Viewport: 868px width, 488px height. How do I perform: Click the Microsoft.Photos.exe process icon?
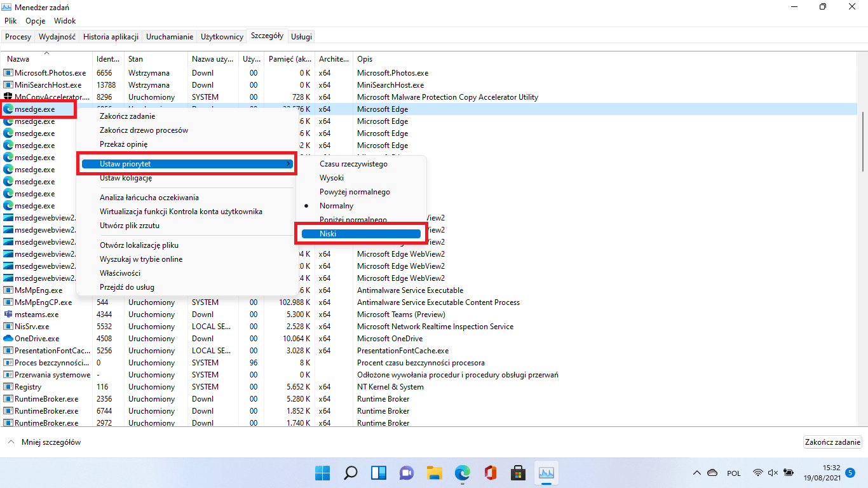point(8,73)
